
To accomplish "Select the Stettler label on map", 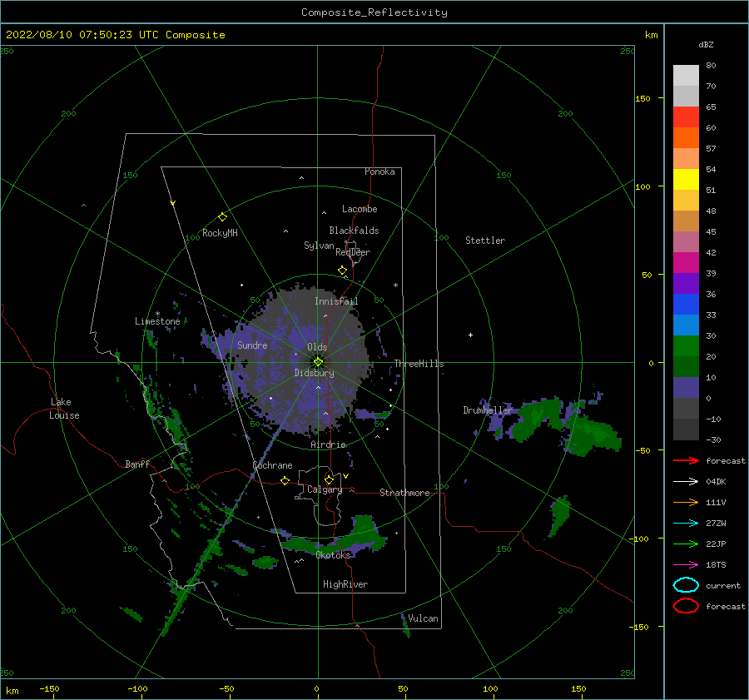I will [485, 241].
